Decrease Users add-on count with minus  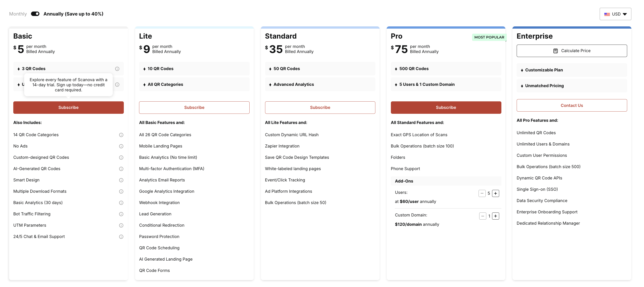pyautogui.click(x=482, y=193)
